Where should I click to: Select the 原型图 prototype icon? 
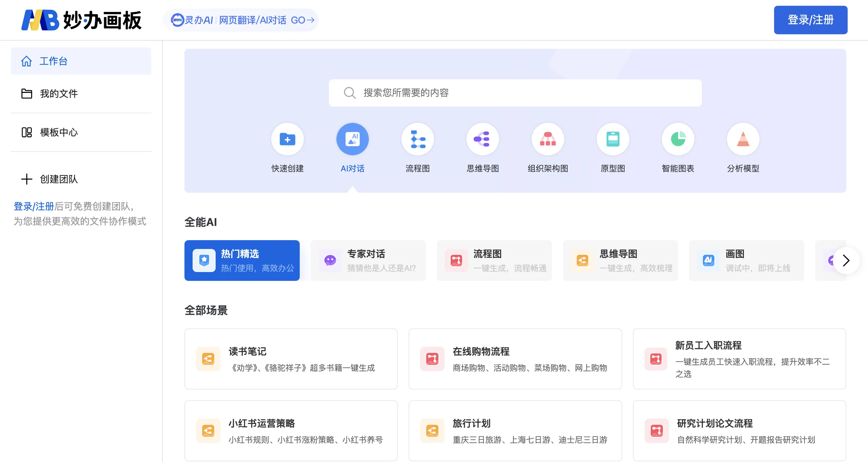(x=613, y=139)
